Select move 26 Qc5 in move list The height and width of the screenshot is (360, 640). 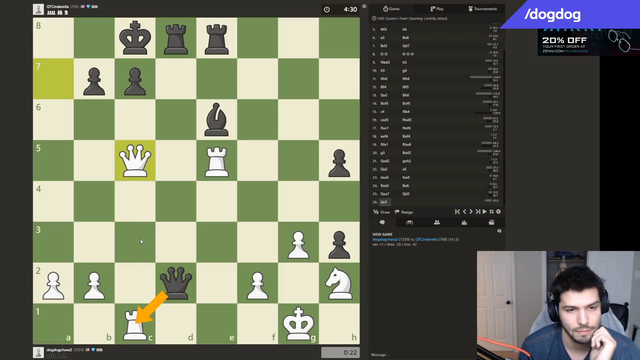[x=384, y=202]
